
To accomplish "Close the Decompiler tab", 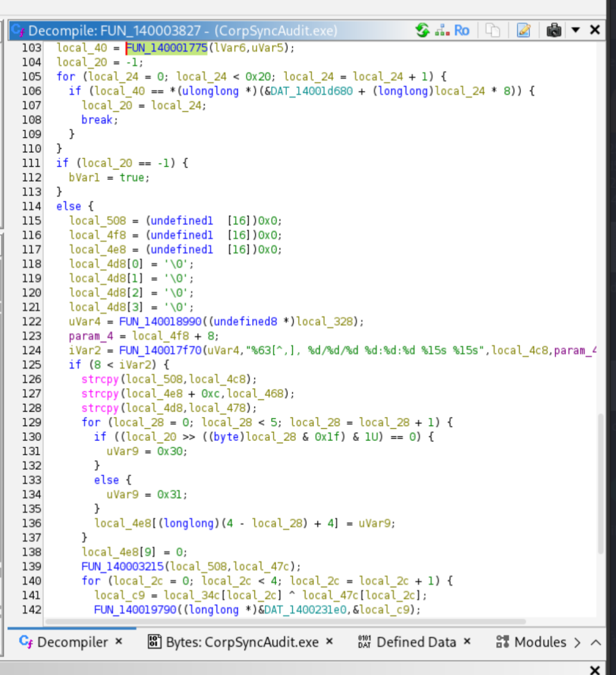I will pyautogui.click(x=119, y=641).
